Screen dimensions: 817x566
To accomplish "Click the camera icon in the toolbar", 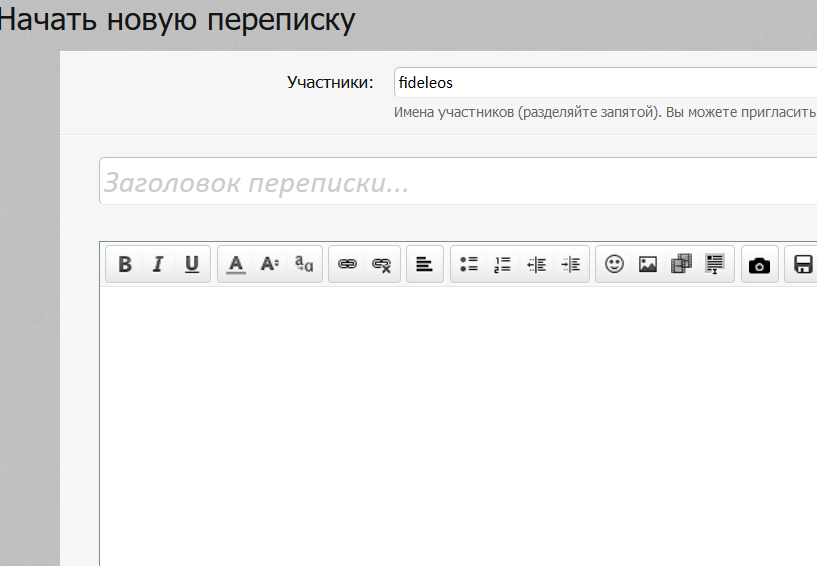I will pos(759,265).
